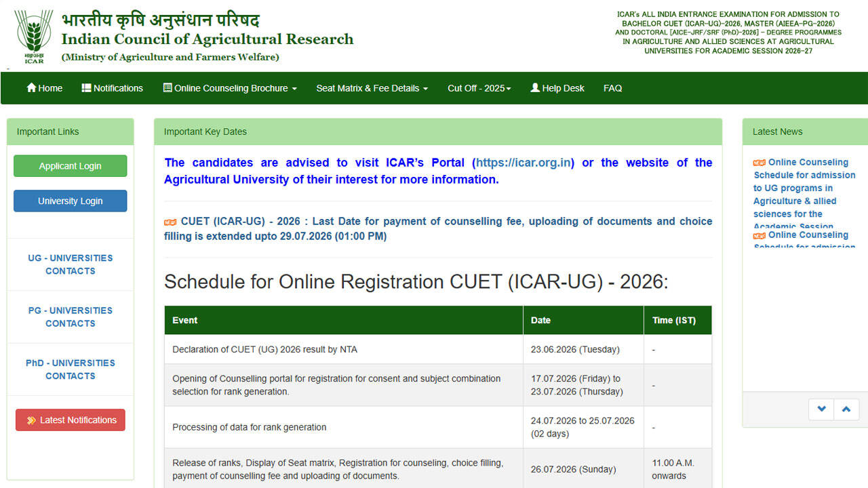Click the Applicant Login button

pos(71,166)
